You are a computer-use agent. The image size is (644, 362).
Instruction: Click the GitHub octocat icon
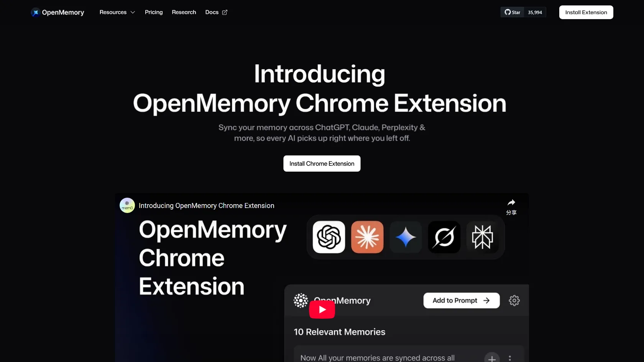tap(508, 12)
